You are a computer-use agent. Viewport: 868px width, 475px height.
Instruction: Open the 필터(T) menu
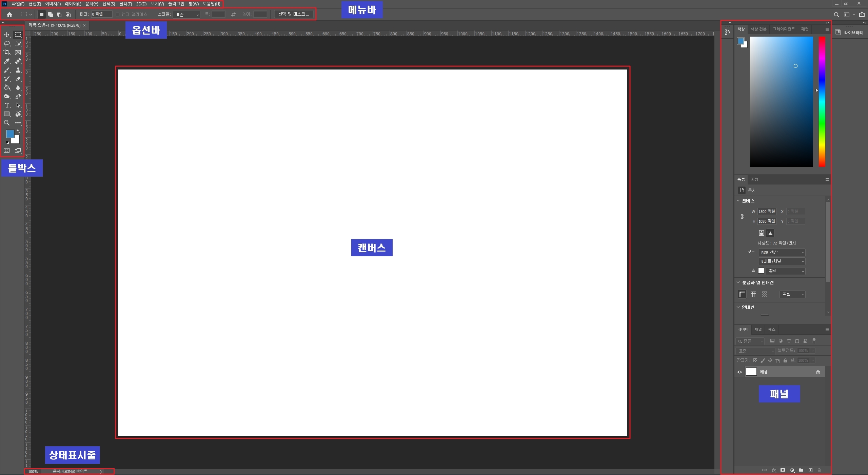[125, 4]
